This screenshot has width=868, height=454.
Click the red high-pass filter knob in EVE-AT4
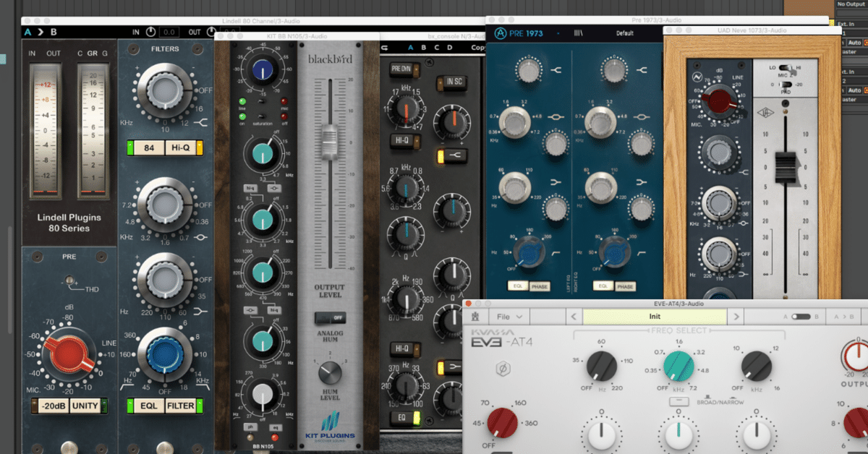point(503,422)
